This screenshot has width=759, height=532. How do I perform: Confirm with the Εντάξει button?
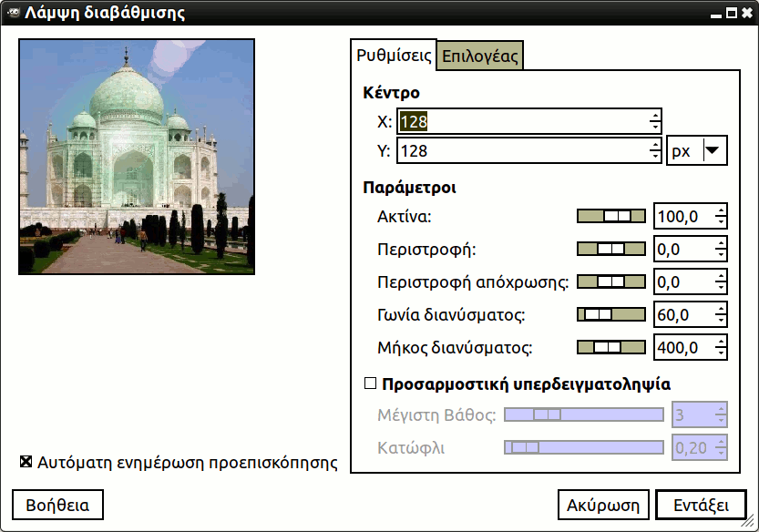point(701,505)
